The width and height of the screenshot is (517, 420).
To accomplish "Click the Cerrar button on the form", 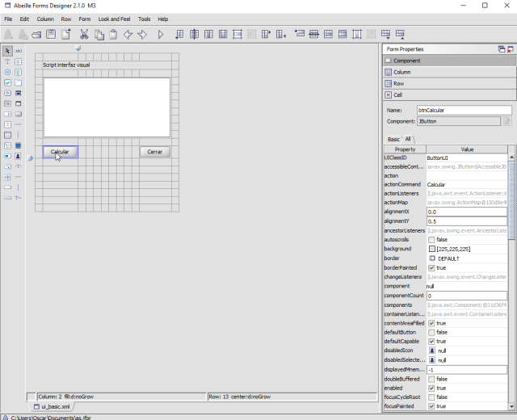I will coord(154,152).
